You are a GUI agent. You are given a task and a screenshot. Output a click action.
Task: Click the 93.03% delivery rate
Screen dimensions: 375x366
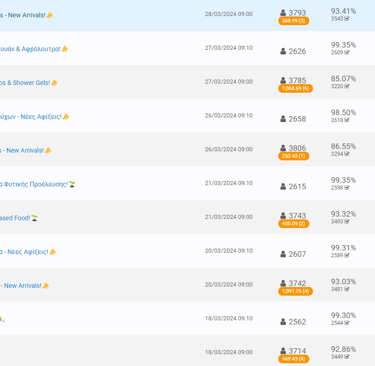[343, 282]
